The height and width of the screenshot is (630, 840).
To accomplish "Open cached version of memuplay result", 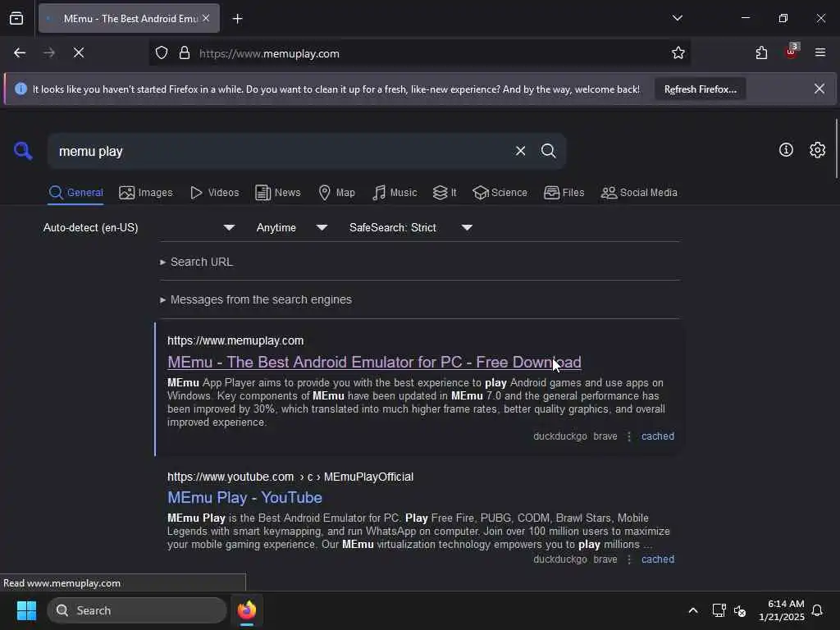I will point(658,436).
